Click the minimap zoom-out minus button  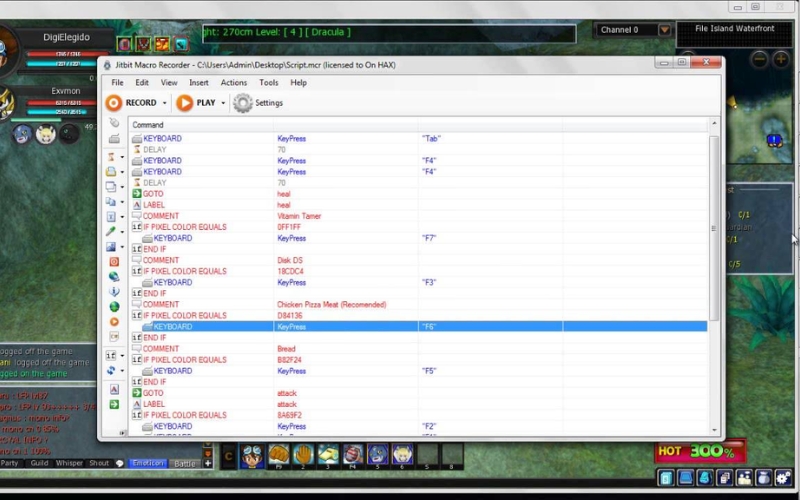[x=759, y=59]
